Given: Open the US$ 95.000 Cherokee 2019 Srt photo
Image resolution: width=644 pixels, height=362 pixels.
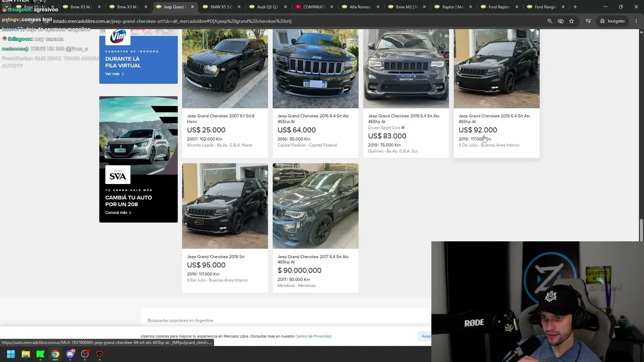Looking at the screenshot, I should (225, 206).
